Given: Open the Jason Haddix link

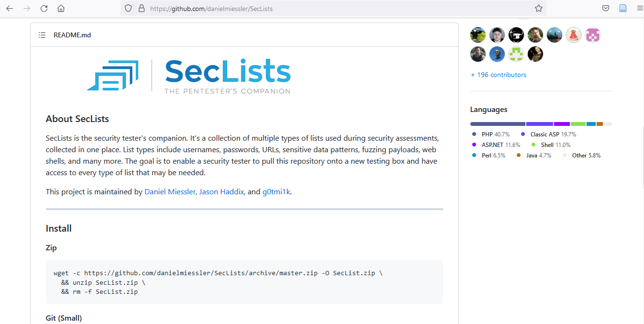Looking at the screenshot, I should point(222,192).
